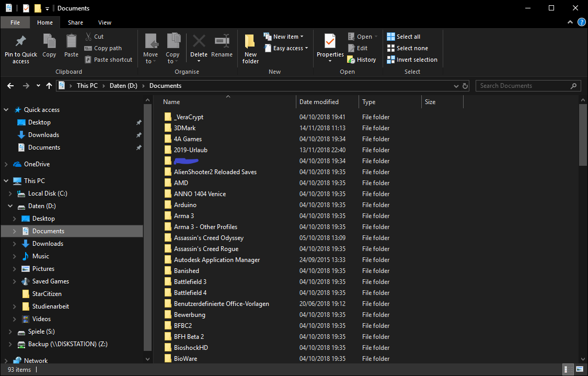Sort by Name column header
Viewport: 588px width, 376px height.
click(x=228, y=102)
